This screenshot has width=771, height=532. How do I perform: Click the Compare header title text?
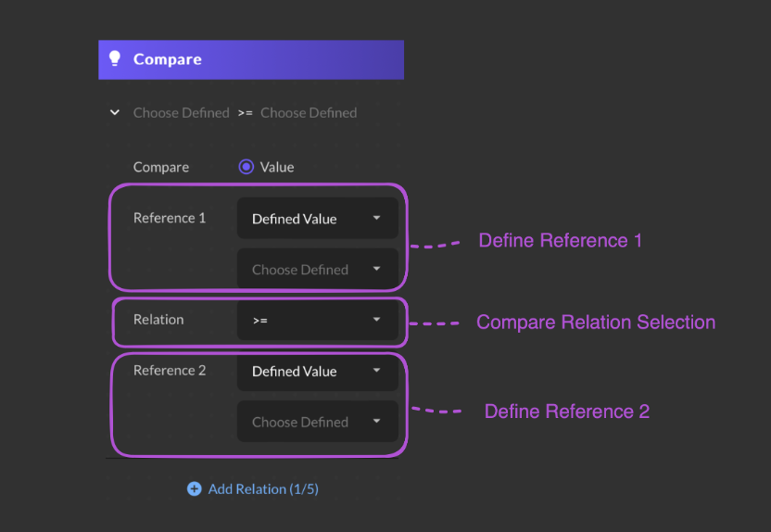[x=168, y=59]
